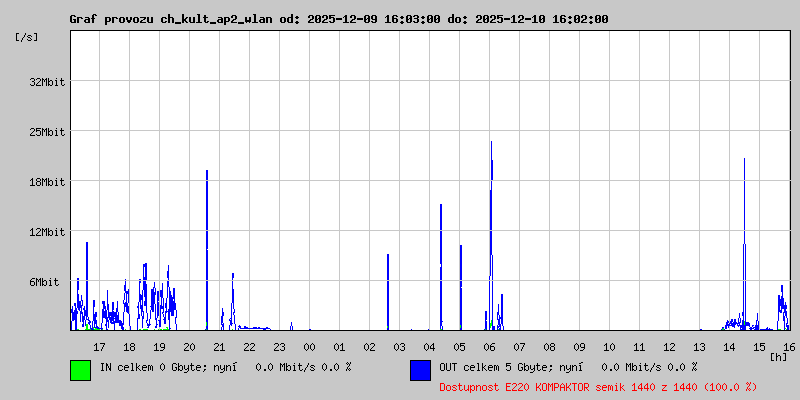
Task: Click the traffic spike after hour 20
Action: click(207, 250)
